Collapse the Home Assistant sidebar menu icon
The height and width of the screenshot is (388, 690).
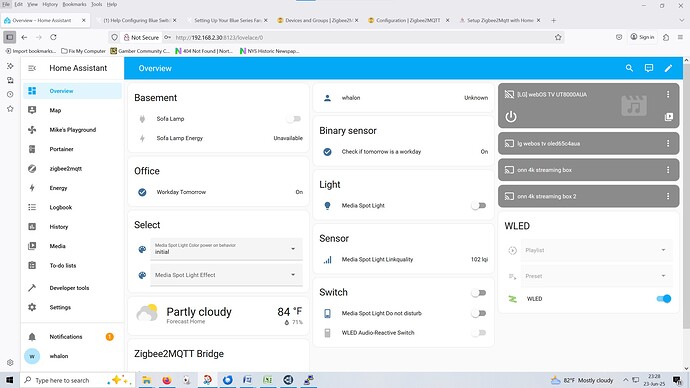click(32, 68)
